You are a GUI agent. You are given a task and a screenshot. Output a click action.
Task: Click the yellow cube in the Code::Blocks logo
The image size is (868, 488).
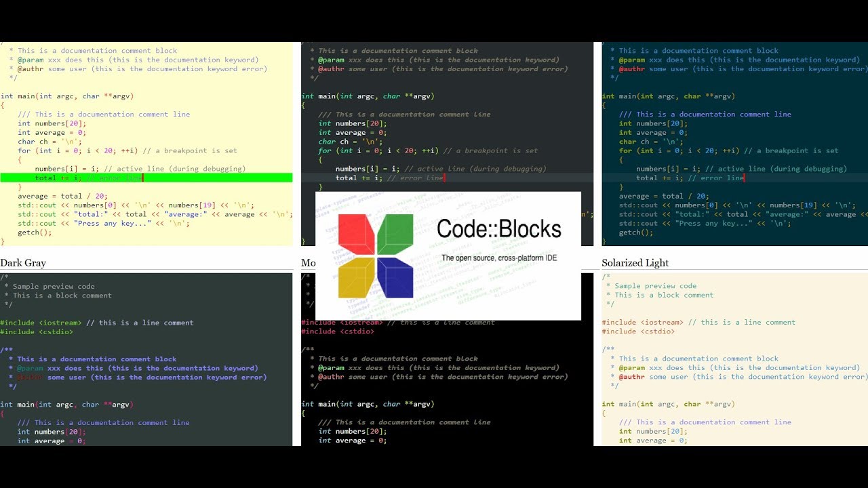[x=357, y=277]
